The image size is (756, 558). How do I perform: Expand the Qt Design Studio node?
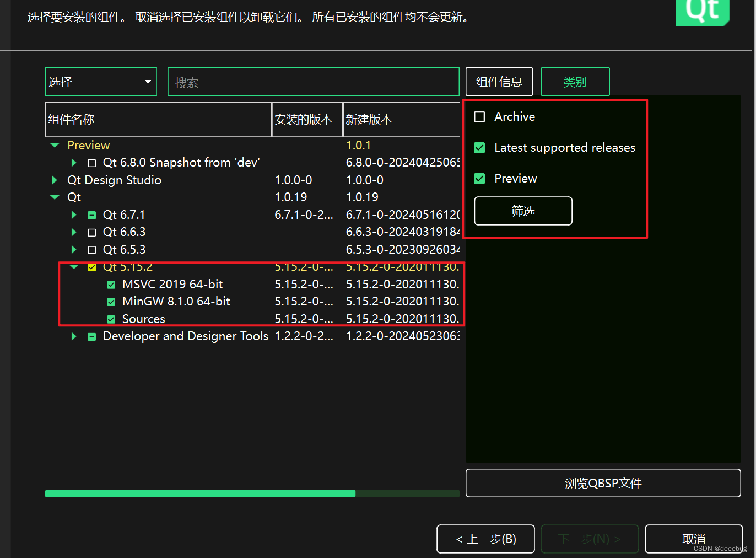coord(54,180)
